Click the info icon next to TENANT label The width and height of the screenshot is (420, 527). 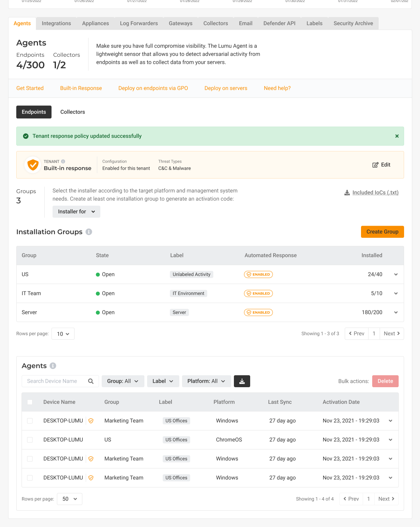pos(63,162)
